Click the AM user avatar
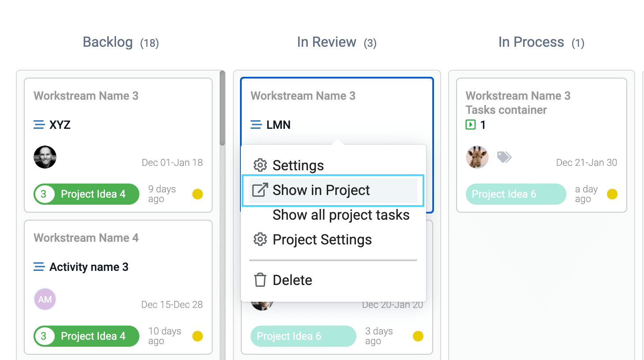This screenshot has height=360, width=644. click(45, 299)
